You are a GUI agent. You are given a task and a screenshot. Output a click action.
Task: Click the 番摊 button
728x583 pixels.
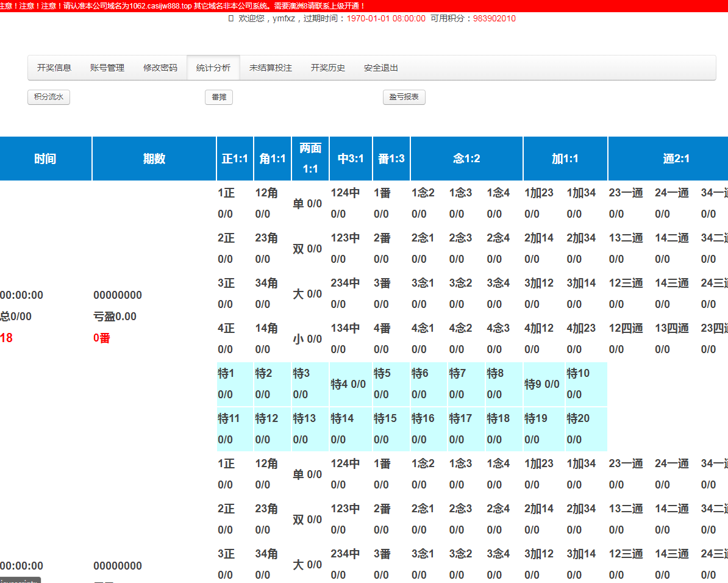[218, 97]
